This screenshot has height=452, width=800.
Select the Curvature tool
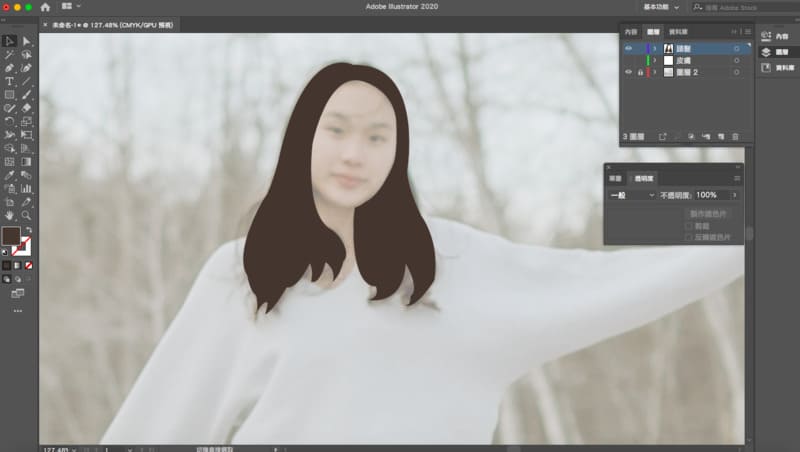[27, 68]
